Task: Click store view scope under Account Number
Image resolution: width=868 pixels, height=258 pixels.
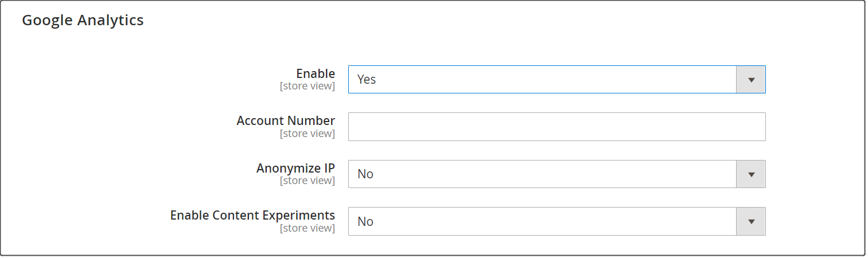Action: tap(307, 134)
